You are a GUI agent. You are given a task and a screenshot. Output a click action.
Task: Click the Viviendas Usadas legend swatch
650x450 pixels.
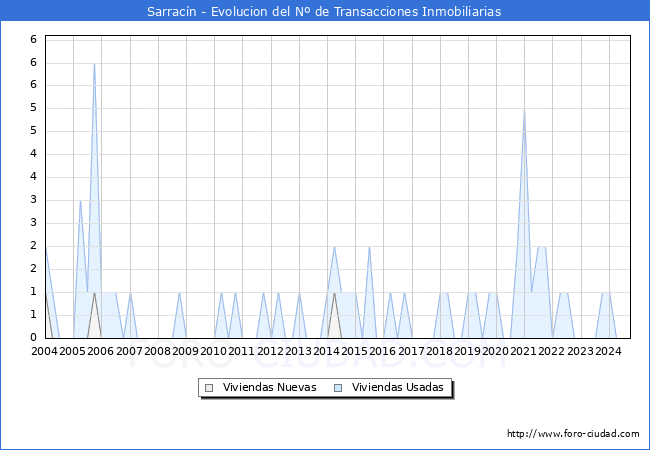coord(338,388)
